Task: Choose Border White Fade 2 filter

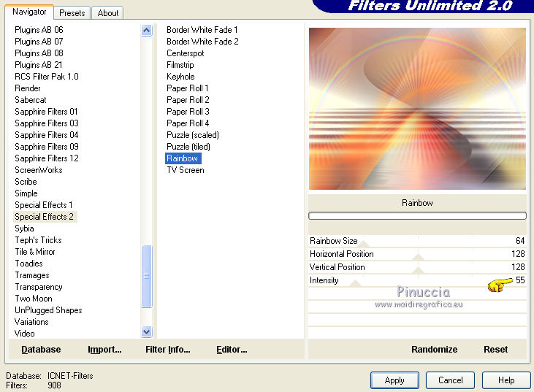Action: [202, 42]
